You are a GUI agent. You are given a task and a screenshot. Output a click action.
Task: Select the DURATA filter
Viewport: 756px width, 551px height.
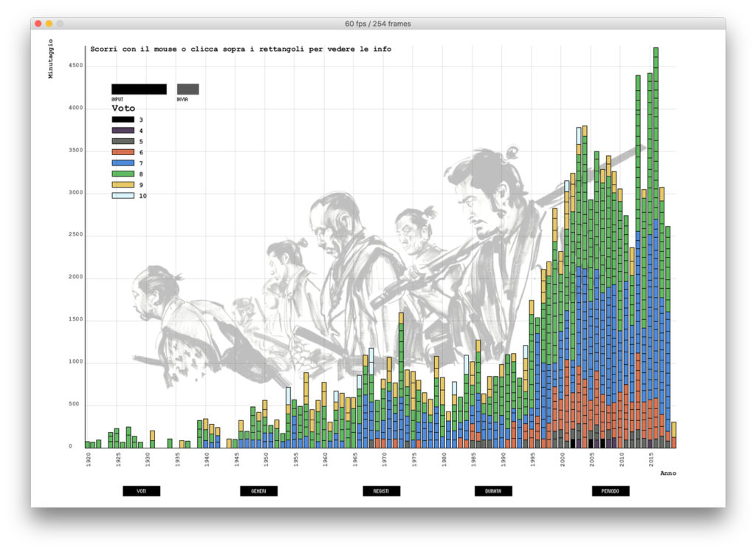click(x=492, y=490)
